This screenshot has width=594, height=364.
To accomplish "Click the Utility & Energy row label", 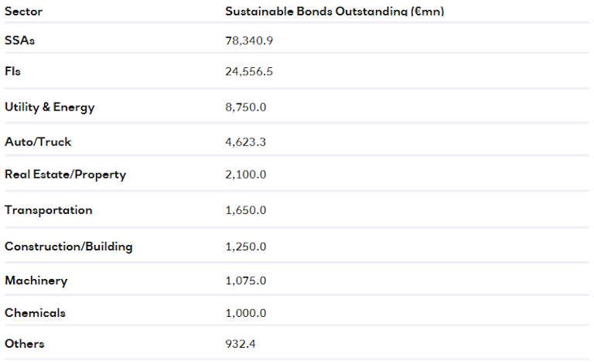I will pyautogui.click(x=49, y=107).
